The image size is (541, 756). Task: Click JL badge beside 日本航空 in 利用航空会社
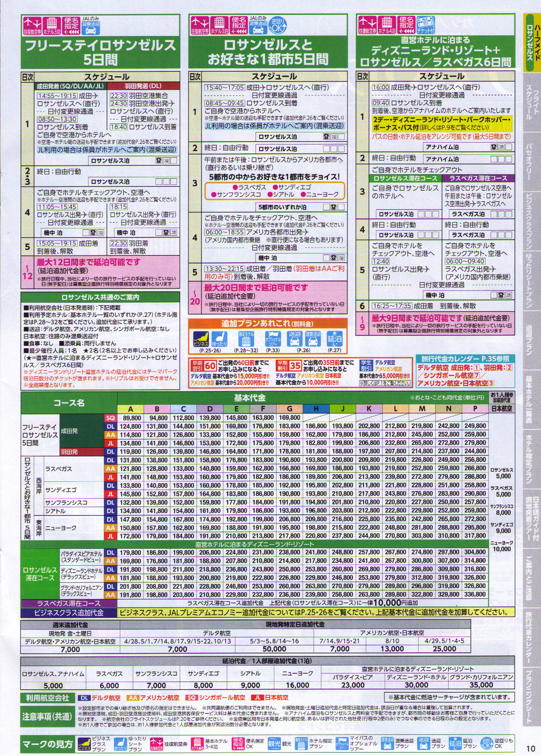[257, 698]
